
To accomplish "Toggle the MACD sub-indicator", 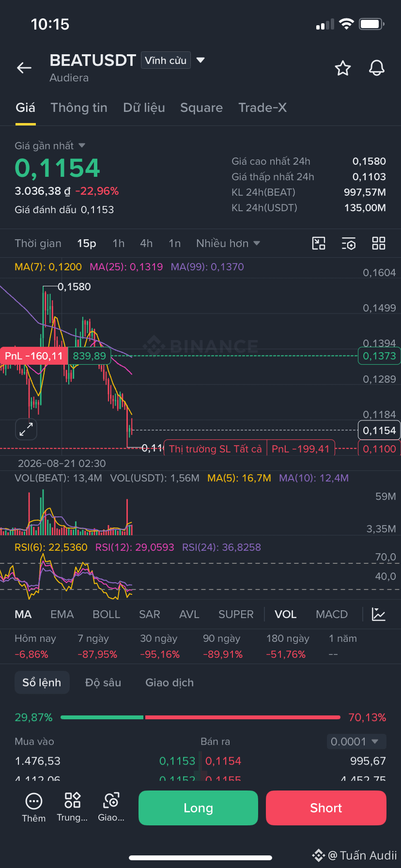I will [332, 614].
